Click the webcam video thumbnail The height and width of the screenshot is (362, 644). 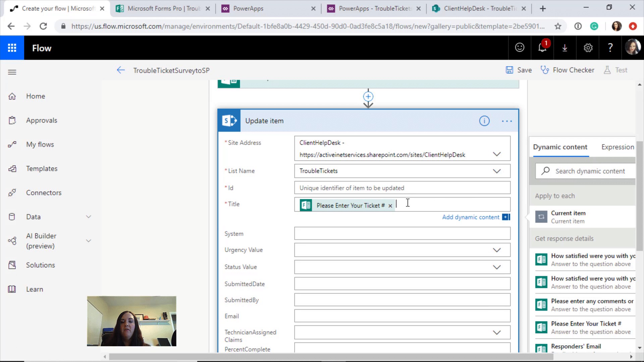coord(131,321)
